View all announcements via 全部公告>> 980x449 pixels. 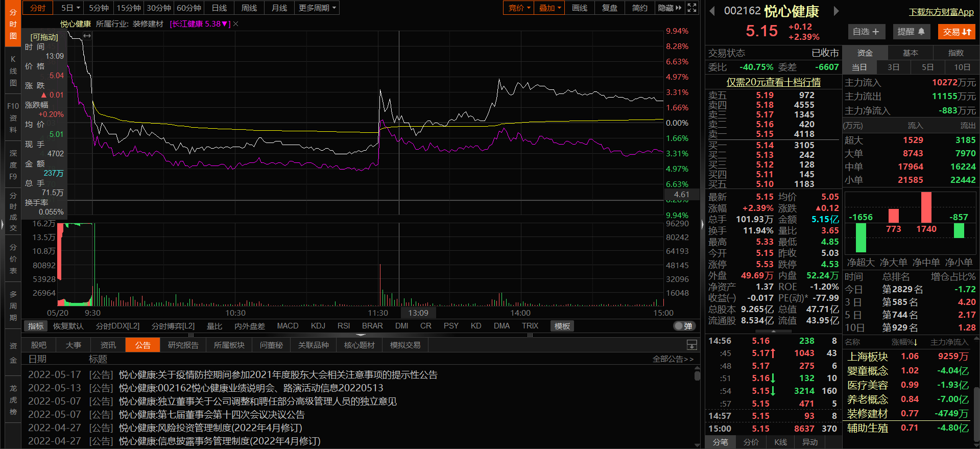coord(673,359)
